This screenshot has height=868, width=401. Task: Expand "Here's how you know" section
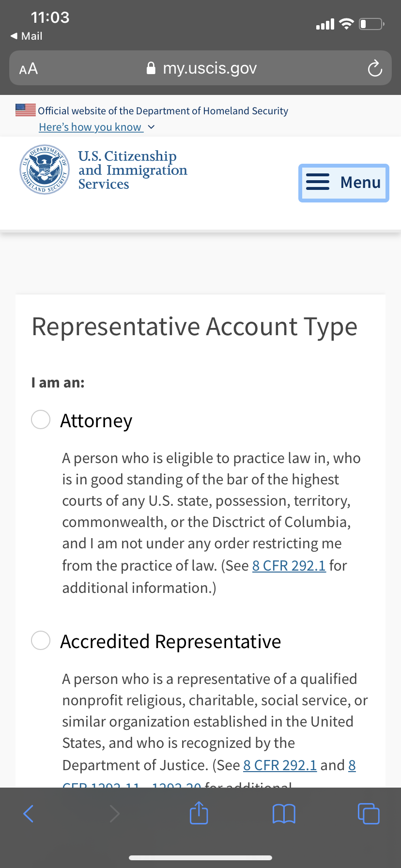click(x=91, y=127)
